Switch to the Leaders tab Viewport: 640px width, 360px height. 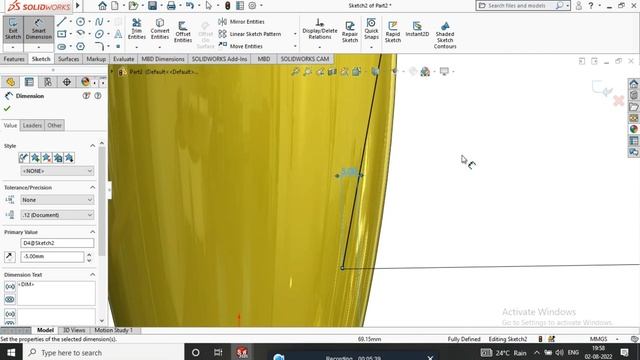(32, 125)
